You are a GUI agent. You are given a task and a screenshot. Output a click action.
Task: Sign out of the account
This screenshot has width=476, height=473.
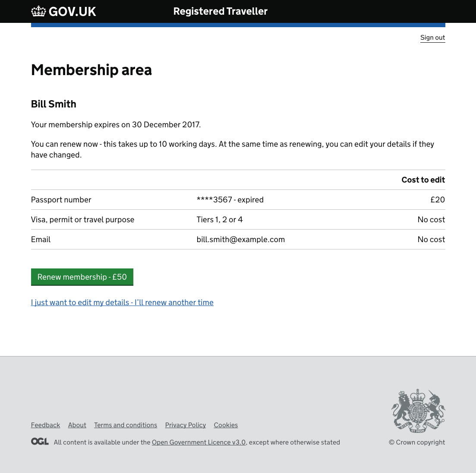(432, 38)
